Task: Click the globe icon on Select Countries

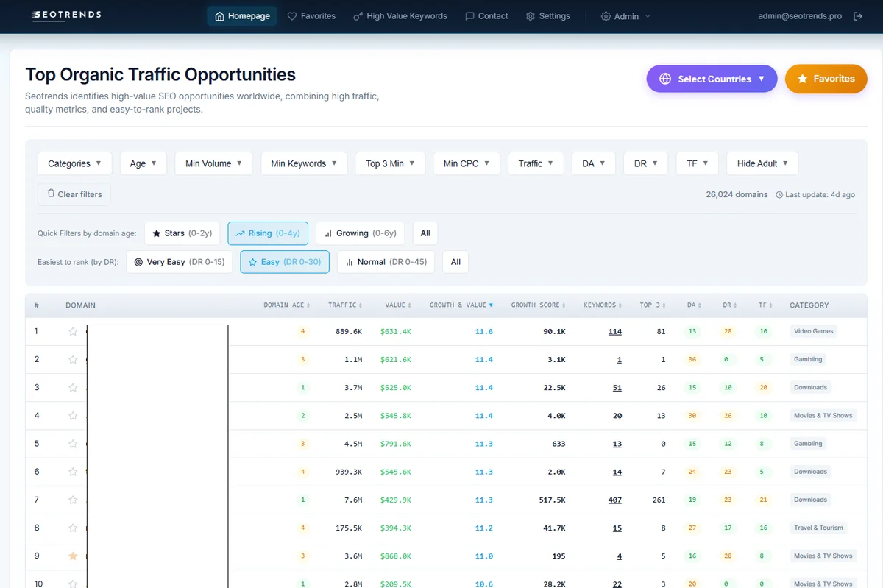Action: point(665,79)
